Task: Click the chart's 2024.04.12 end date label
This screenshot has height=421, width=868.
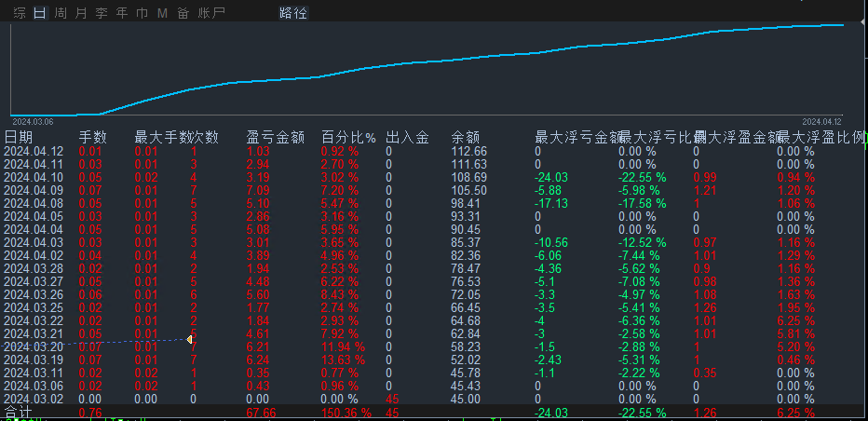Action: [822, 121]
